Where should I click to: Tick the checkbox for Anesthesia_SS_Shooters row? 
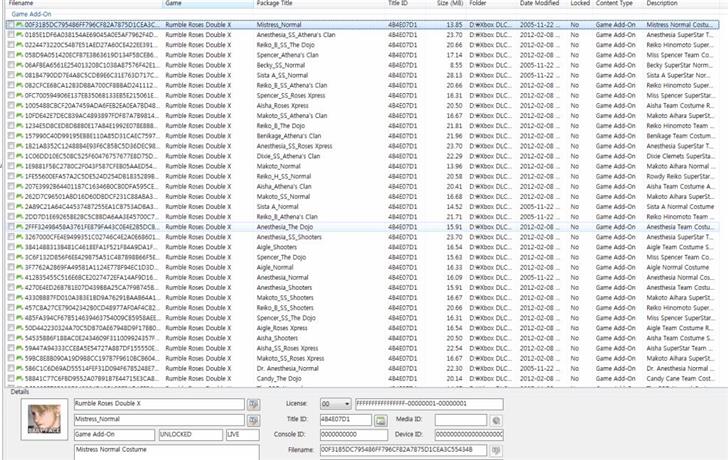point(11,237)
